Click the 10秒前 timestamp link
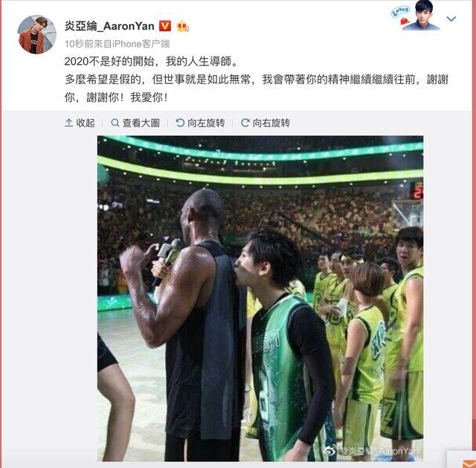 click(x=79, y=44)
